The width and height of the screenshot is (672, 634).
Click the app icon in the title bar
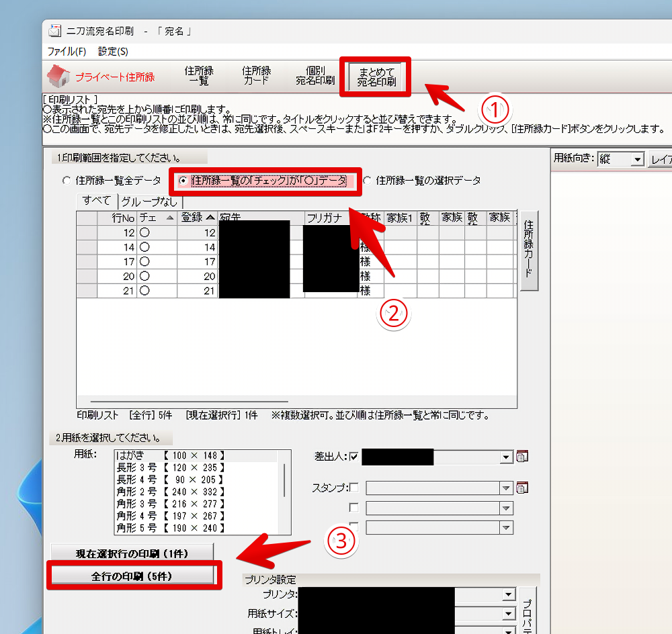[x=55, y=31]
